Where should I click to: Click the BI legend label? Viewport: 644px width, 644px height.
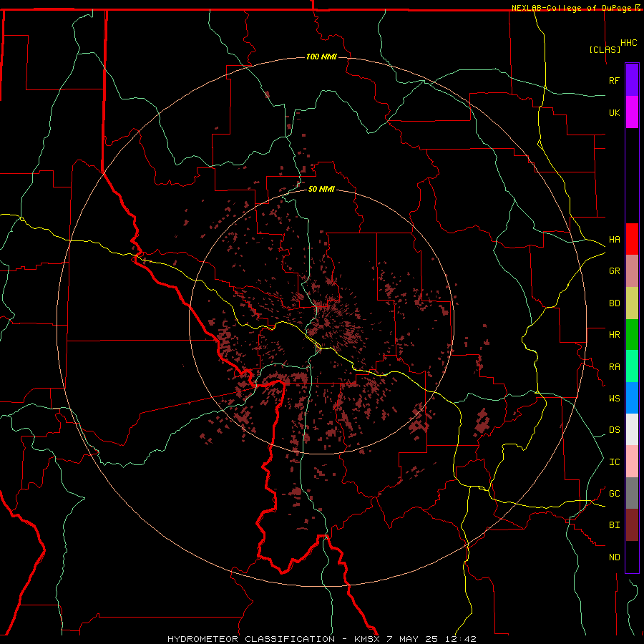(614, 525)
